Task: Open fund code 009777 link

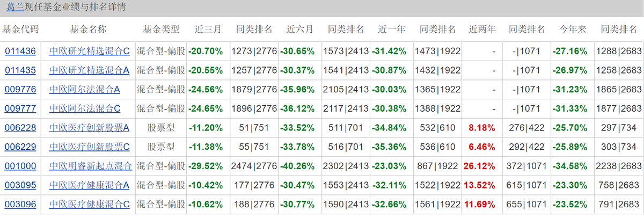Action: coord(20,109)
